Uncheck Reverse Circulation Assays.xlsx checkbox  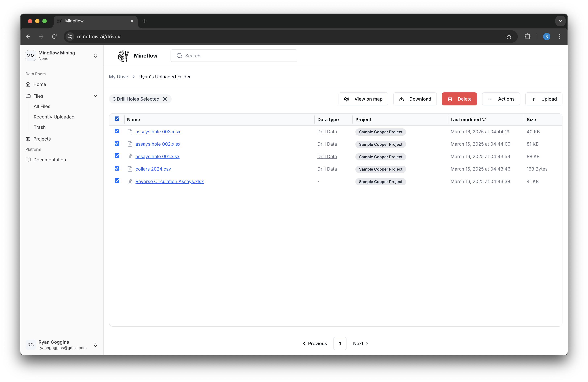117,181
